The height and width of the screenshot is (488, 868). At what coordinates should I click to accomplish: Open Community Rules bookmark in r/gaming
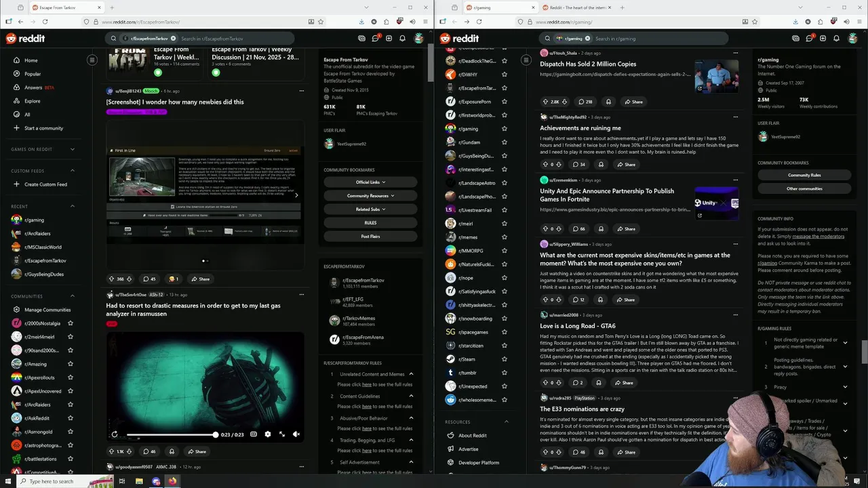pos(804,175)
